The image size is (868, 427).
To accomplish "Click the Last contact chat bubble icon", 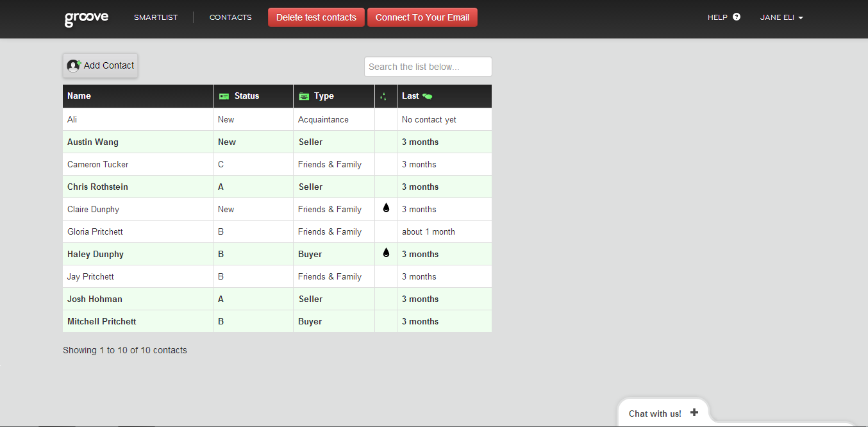I will coord(428,96).
